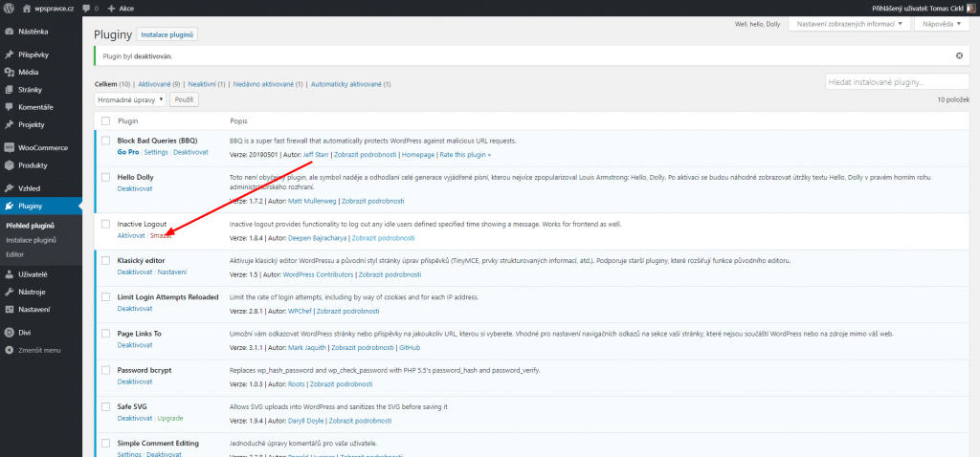
Task: Open the wpspravce.cz site home icon
Action: click(x=26, y=9)
